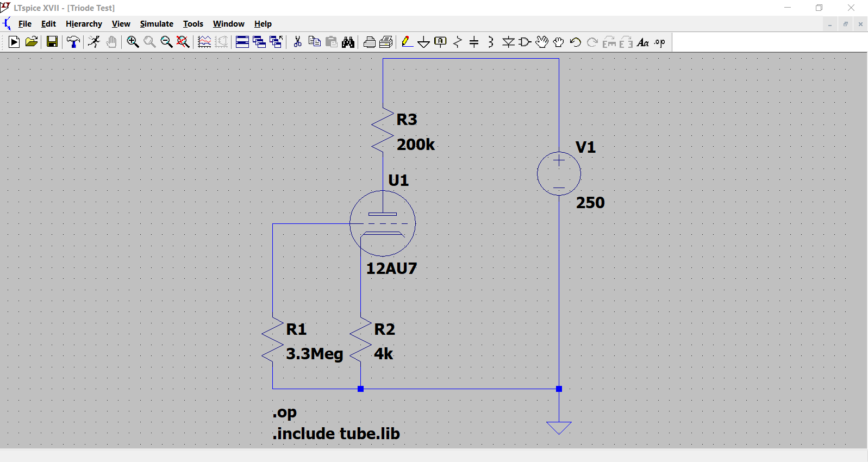Open the Hierarchy menu
Viewport: 868px width, 462px height.
84,24
